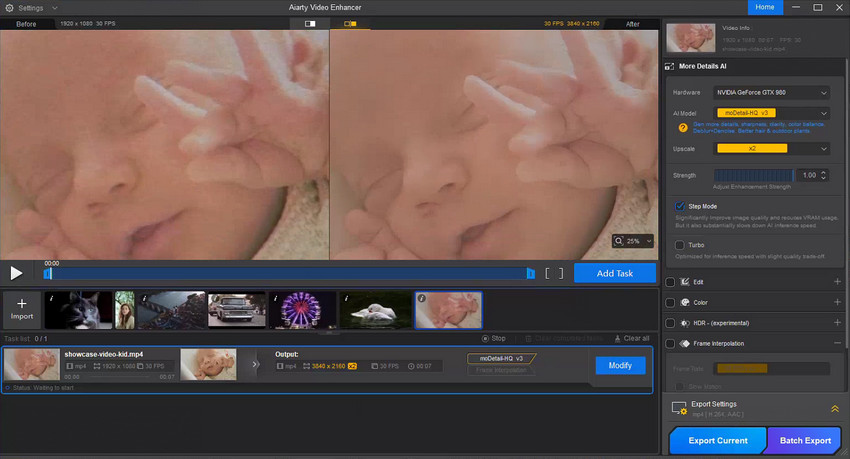Click the Export Settings monitor gear icon

coord(680,409)
